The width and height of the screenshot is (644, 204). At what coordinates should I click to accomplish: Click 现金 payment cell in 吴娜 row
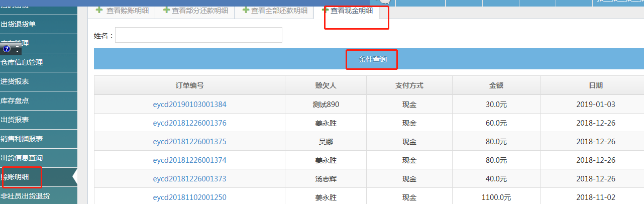coord(409,142)
